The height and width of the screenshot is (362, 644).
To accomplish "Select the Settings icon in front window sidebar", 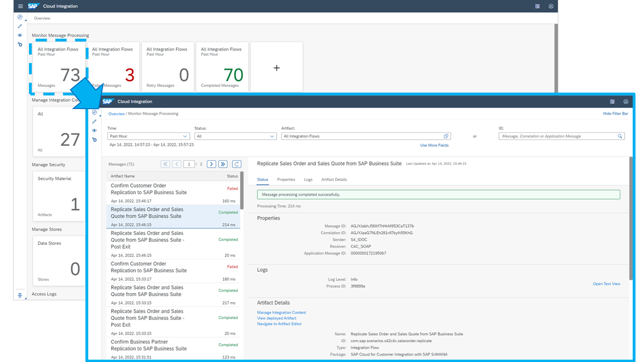I will click(94, 140).
